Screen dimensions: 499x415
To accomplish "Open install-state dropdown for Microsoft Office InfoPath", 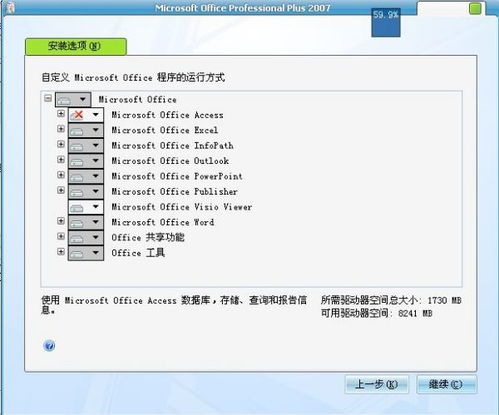I will 86,145.
